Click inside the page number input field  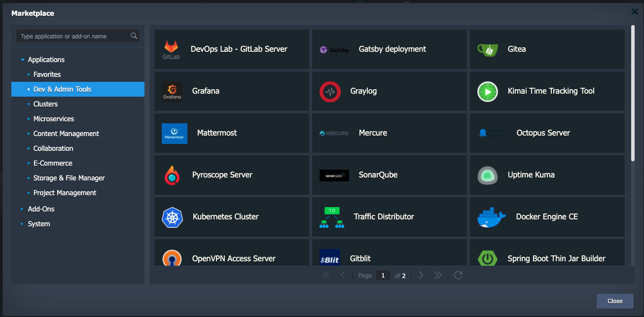pos(383,275)
